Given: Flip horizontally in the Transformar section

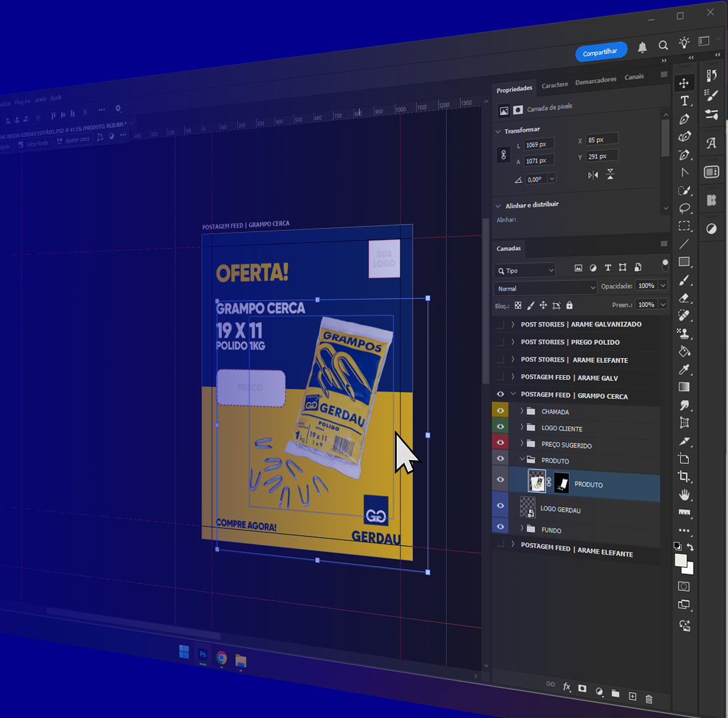Looking at the screenshot, I should coord(593,175).
